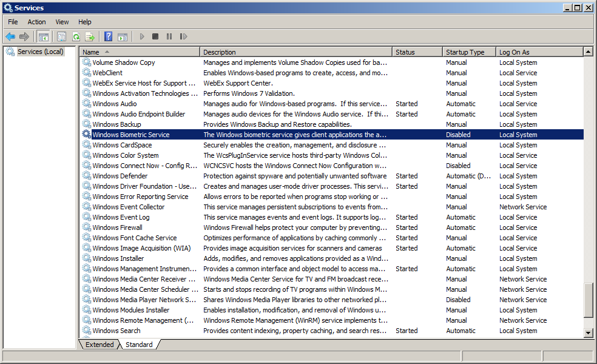Select Windows Error Reporting Service
Screen dimensions: 597x364
(332, 197)
